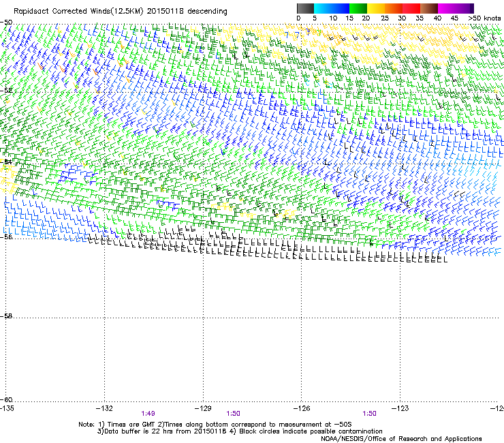The height and width of the screenshot is (443, 504).
Task: Pick the yellow 20-25 knots legend segment
Action: [376, 8]
